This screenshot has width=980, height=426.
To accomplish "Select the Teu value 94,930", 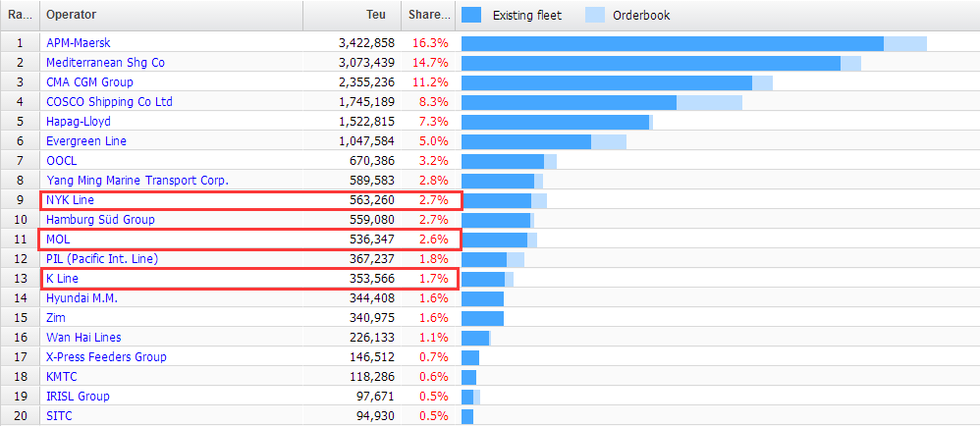I will click(x=375, y=416).
